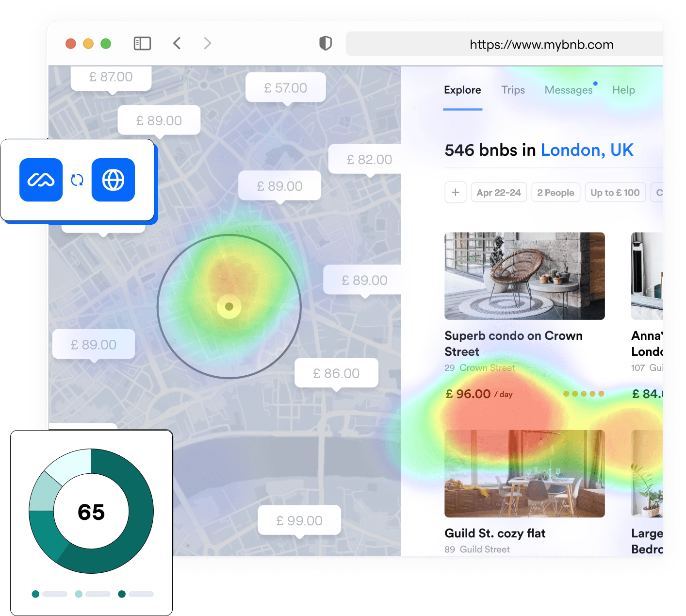Open the blue globe icon
This screenshot has width=686, height=616.
coord(113,180)
